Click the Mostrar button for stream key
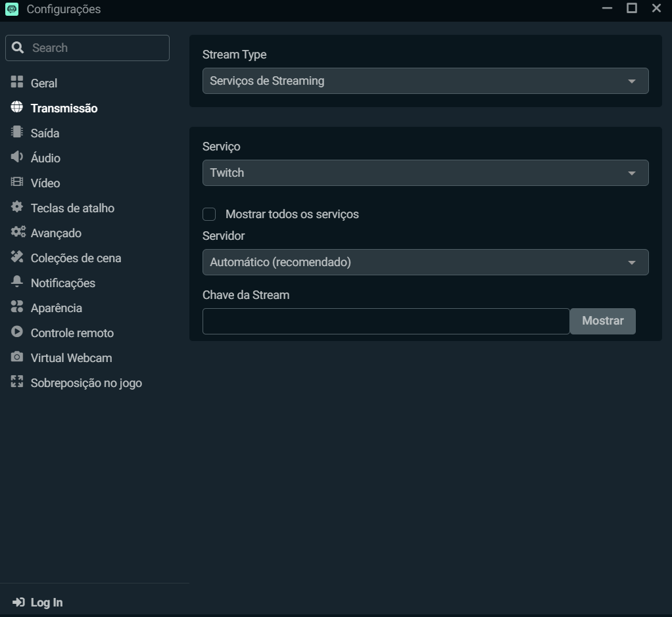This screenshot has width=672, height=617. pyautogui.click(x=602, y=321)
